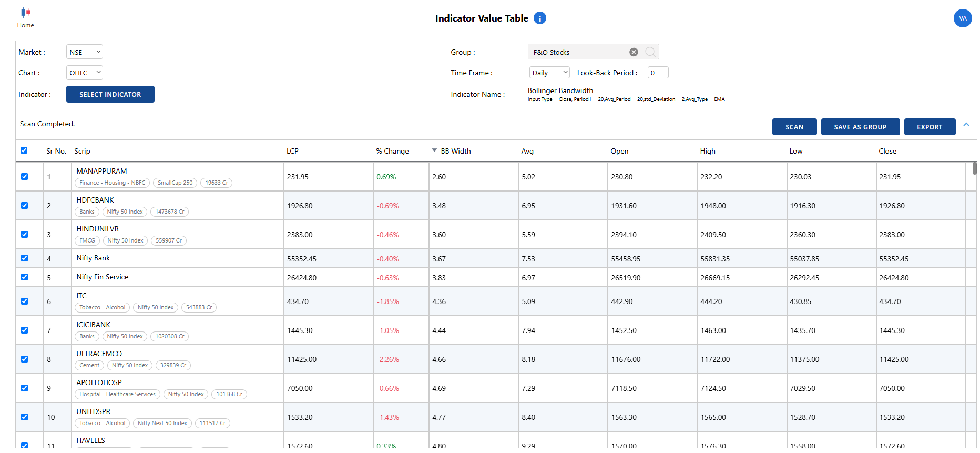Uncheck the HINDUNILVR row checkbox

click(24, 235)
